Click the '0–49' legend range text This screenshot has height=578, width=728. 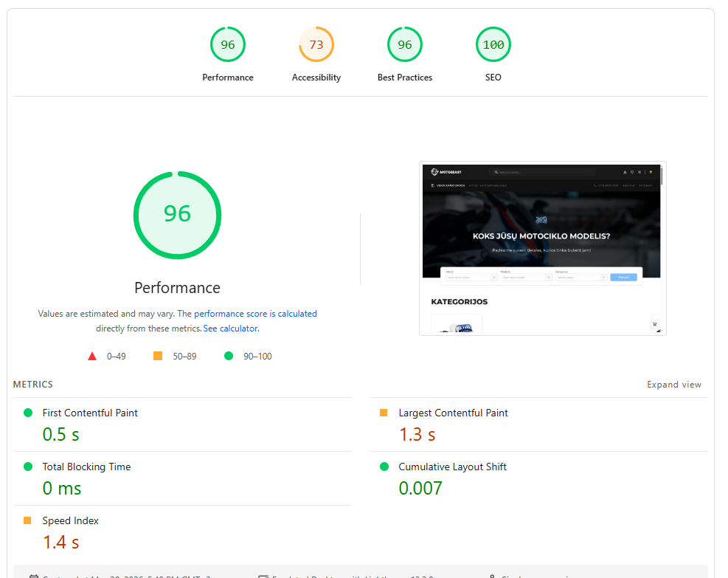116,357
